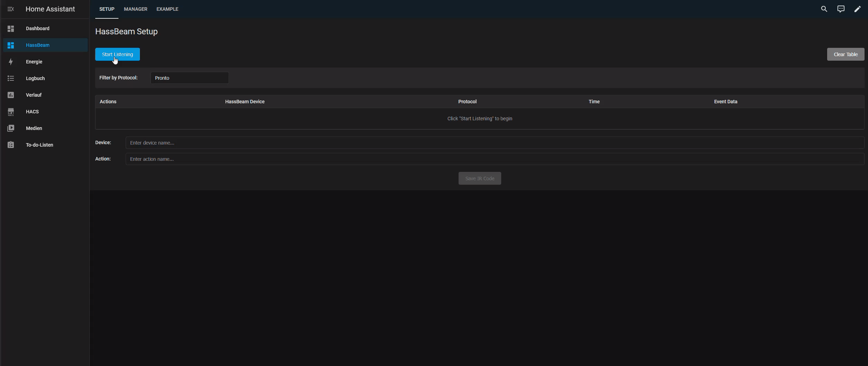Open the Dashboard icon in the sidebar
This screenshot has width=868, height=366.
click(11, 28)
